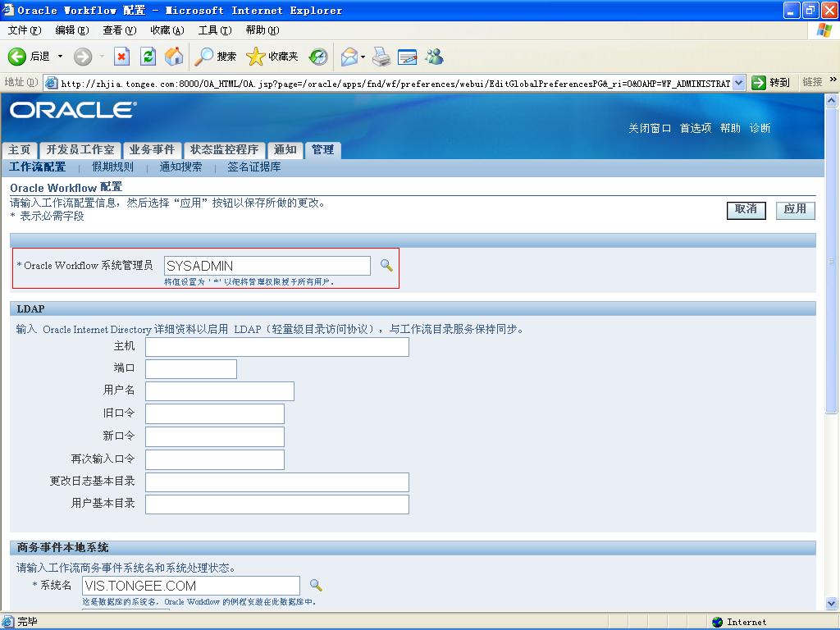The width and height of the screenshot is (840, 630).
Task: Click the LDAP 端口 input field
Action: [190, 369]
